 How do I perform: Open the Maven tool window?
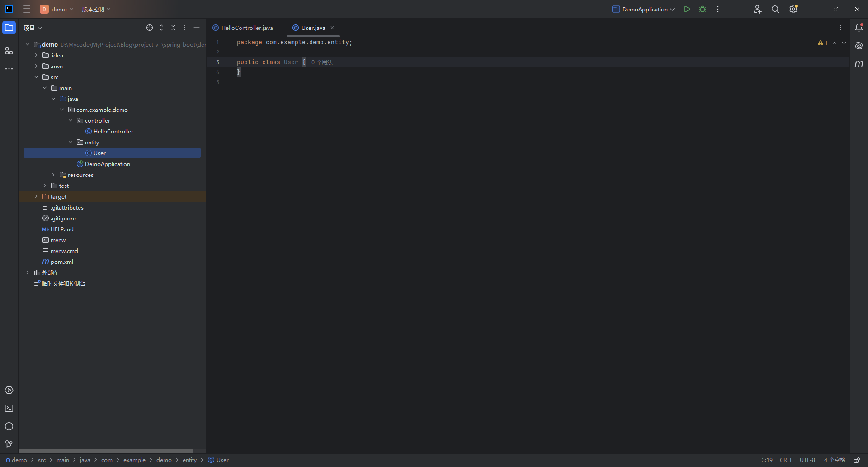click(859, 64)
